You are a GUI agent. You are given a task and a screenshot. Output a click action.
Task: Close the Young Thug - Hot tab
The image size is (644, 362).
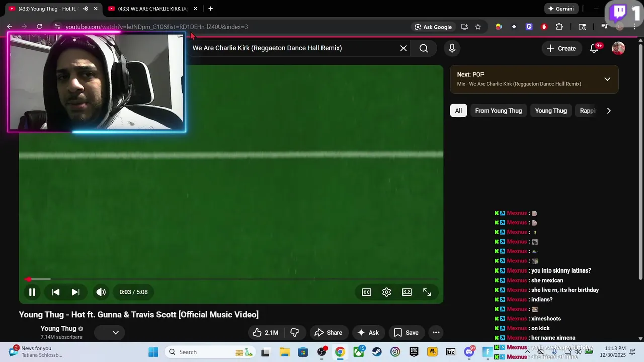(96, 9)
